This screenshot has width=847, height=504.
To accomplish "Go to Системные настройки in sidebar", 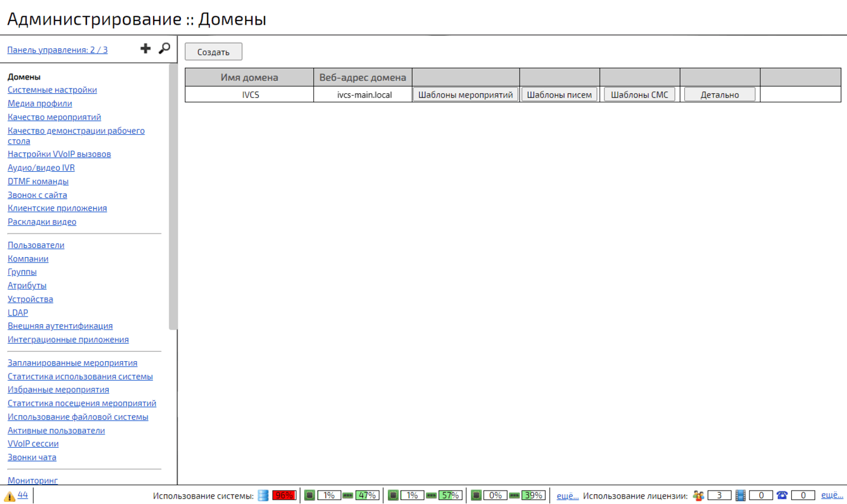I will click(52, 90).
